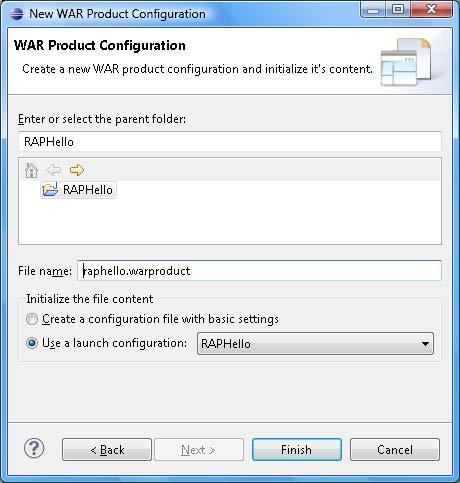The image size is (460, 483).
Task: Click the Home navigation icon
Action: coord(31,170)
